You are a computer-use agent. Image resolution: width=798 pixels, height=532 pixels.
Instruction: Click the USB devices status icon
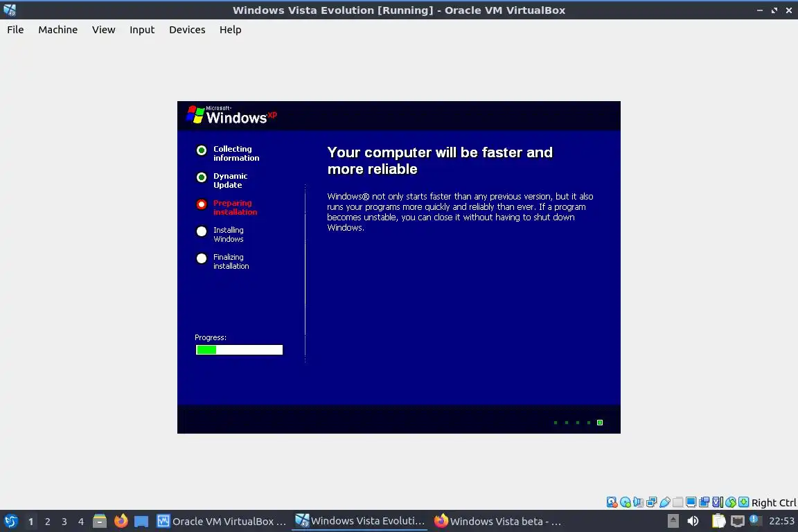tap(665, 502)
